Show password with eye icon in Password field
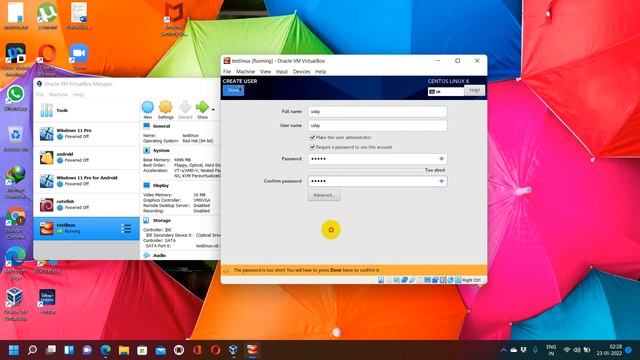 tap(441, 159)
